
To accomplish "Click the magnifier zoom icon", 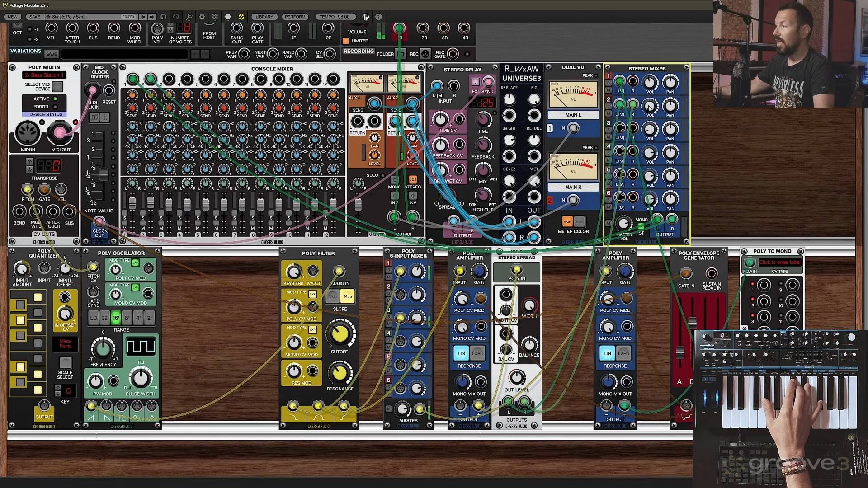I will [x=189, y=17].
